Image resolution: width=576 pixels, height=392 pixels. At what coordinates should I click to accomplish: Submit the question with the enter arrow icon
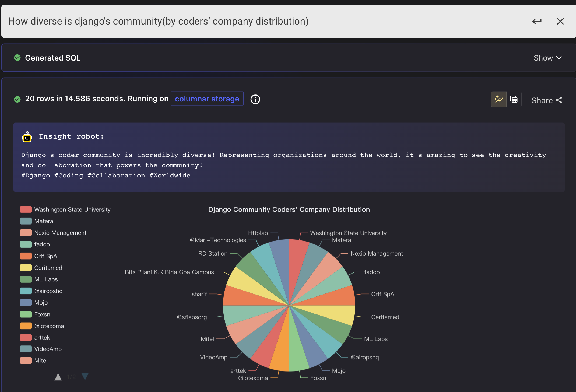coord(537,21)
